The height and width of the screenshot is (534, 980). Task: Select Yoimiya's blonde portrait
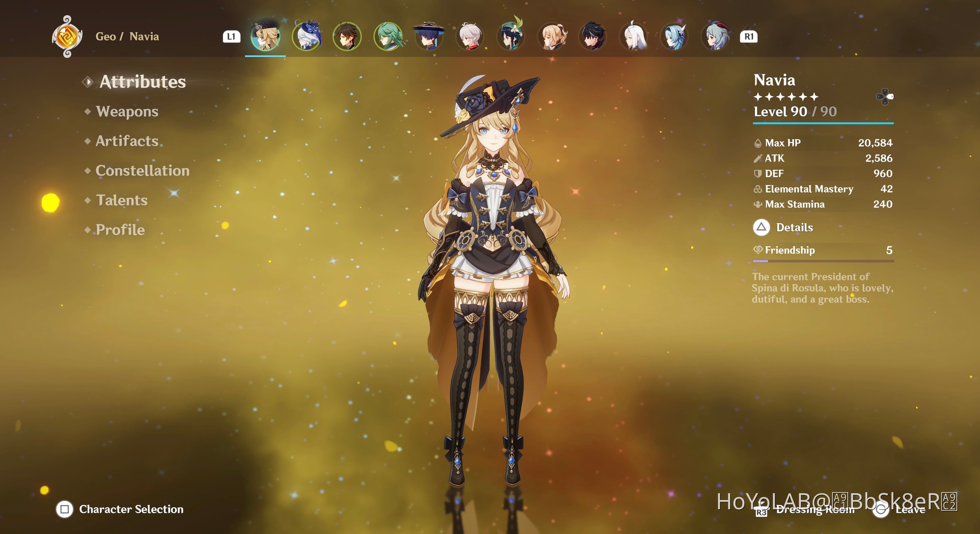(552, 36)
